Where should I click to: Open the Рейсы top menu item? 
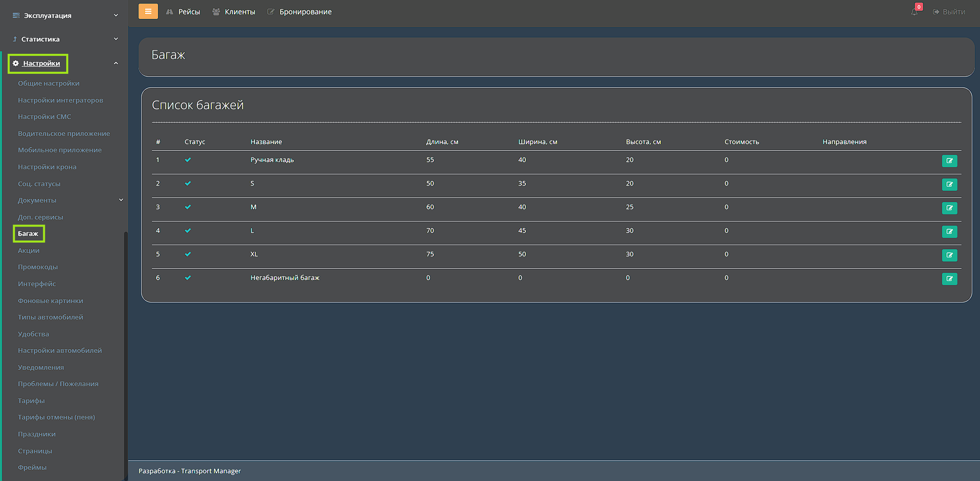[x=183, y=12]
